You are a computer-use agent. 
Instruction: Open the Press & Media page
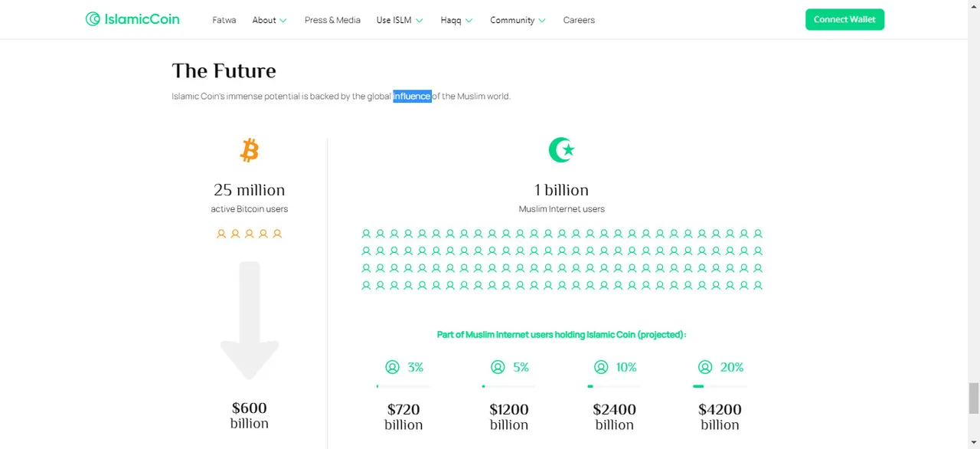tap(332, 20)
